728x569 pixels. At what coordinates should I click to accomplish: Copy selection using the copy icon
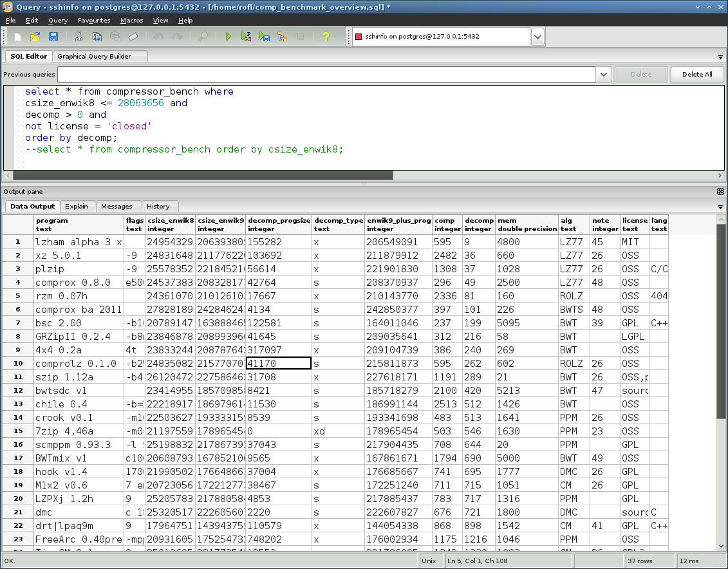[97, 37]
